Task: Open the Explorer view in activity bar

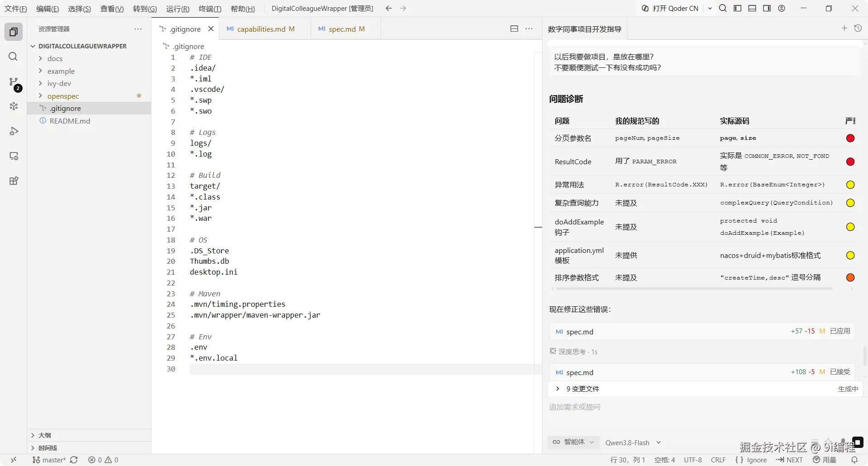Action: (14, 32)
